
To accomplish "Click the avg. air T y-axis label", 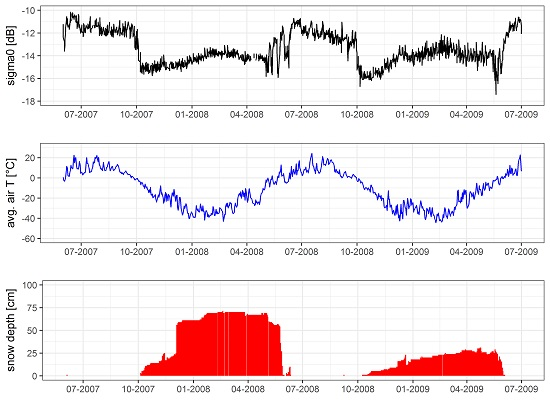I will (x=11, y=193).
